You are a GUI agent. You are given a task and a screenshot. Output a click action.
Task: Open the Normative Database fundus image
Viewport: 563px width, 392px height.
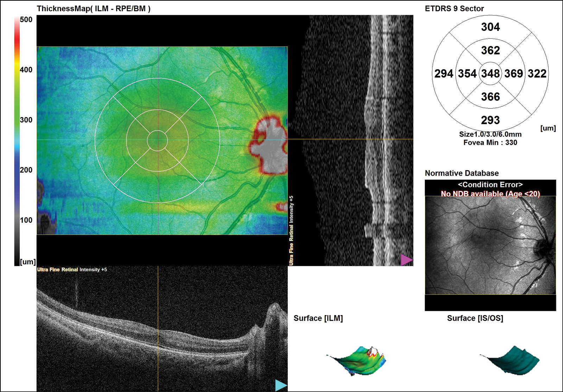pyautogui.click(x=490, y=245)
